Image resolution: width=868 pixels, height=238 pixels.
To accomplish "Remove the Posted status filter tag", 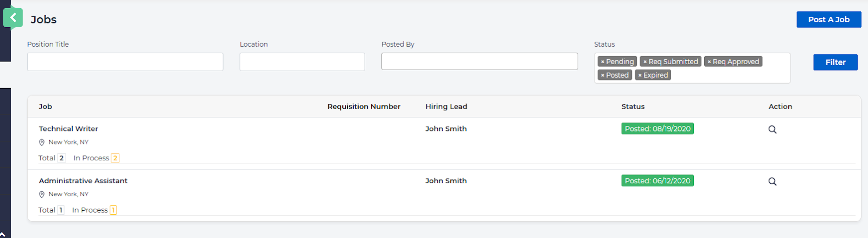I will (602, 76).
